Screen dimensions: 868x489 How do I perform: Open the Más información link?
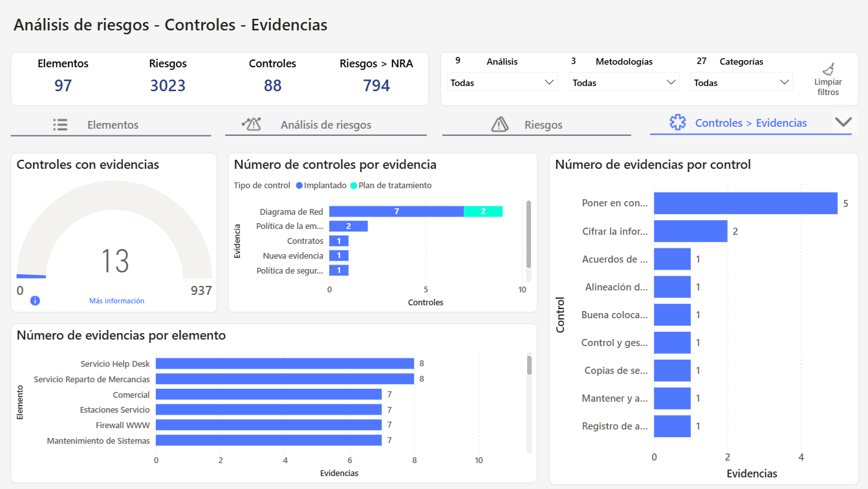(116, 301)
